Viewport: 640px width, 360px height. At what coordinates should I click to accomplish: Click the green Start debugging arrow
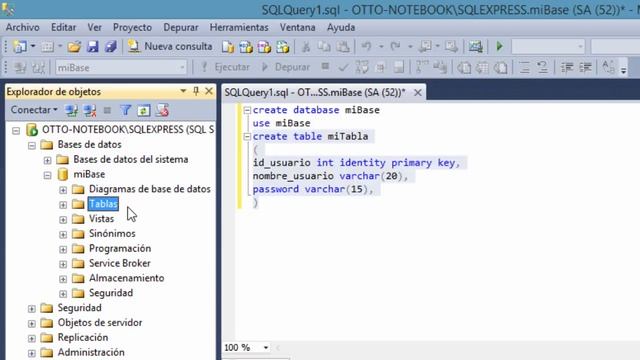(499, 47)
